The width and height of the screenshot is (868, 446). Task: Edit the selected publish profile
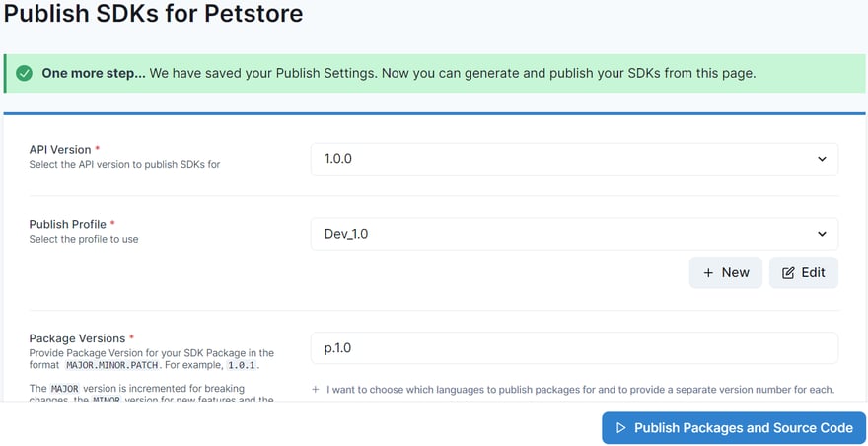tap(804, 272)
